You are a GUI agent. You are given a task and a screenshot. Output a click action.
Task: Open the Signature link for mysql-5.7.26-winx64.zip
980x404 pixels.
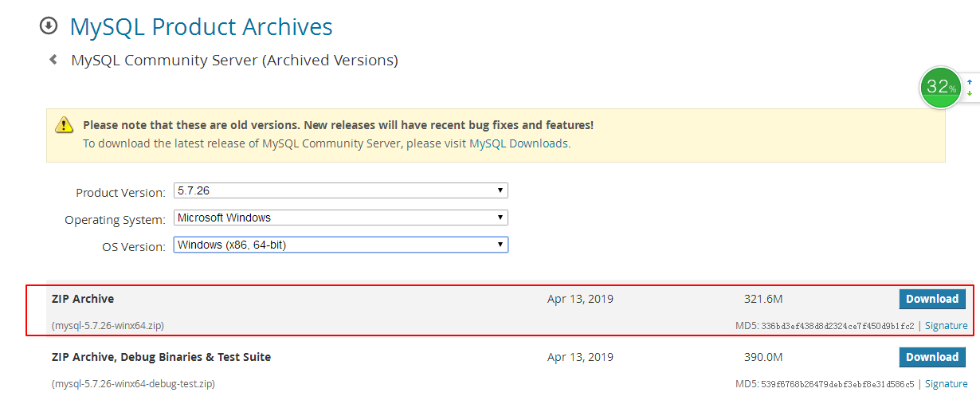coord(946,326)
